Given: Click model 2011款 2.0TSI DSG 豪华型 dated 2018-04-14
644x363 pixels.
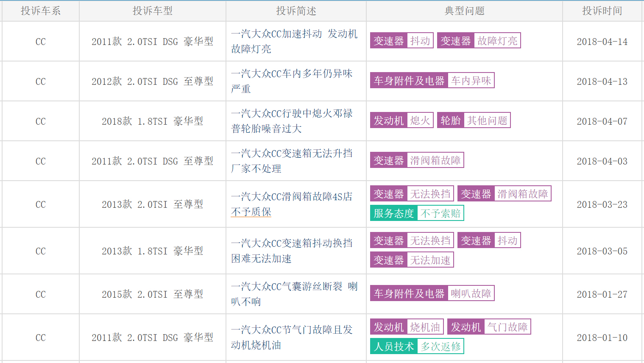Looking at the screenshot, I should (153, 42).
